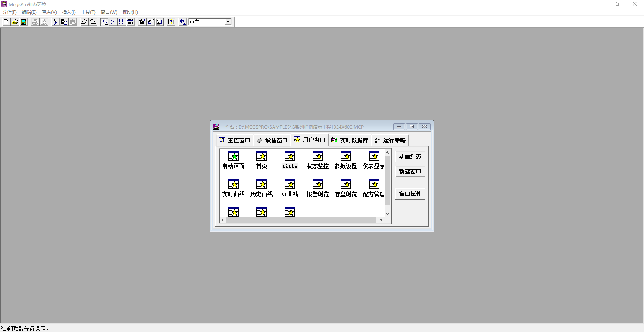Viewport: 644px width, 332px height.
Task: Click the New project toolbar icon
Action: 6,22
